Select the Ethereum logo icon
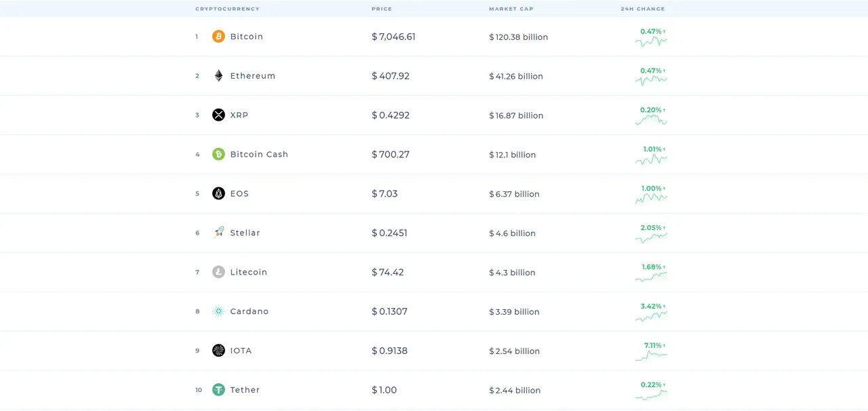868x411 pixels. (x=218, y=75)
